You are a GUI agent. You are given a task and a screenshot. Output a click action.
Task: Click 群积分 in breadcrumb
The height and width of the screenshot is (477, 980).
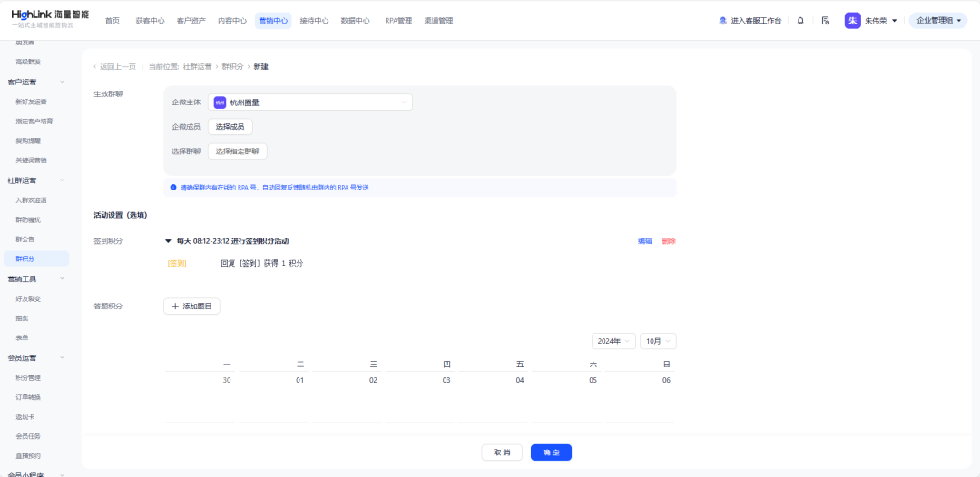232,67
